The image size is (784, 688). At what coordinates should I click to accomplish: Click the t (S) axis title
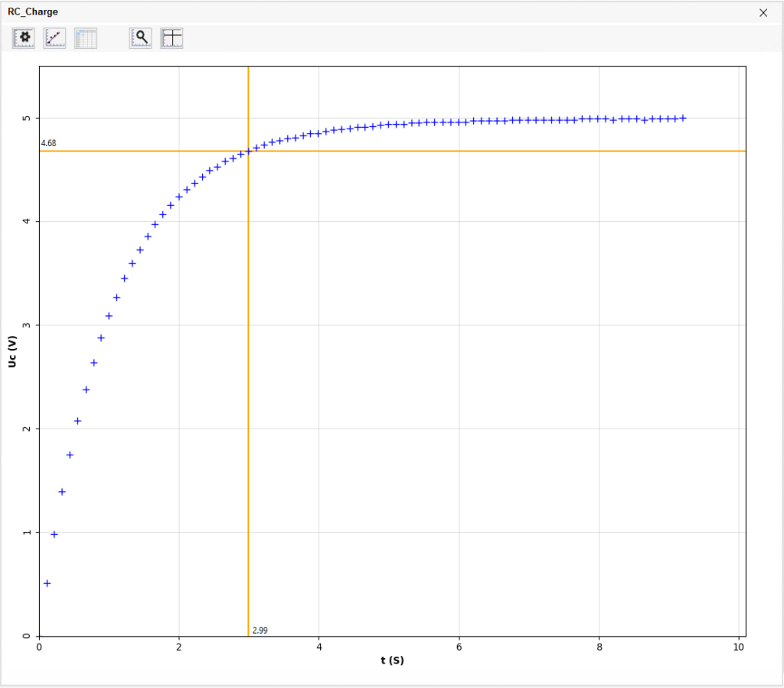tap(391, 660)
